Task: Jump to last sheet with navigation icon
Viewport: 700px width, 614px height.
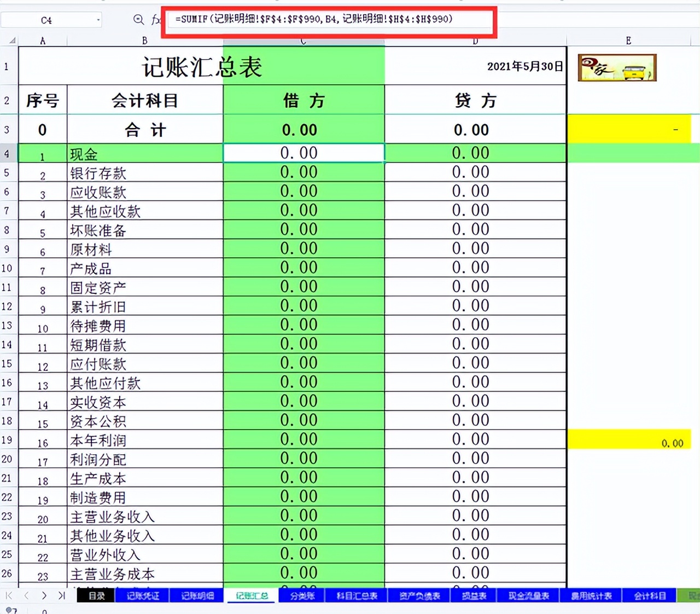Action: [61, 596]
